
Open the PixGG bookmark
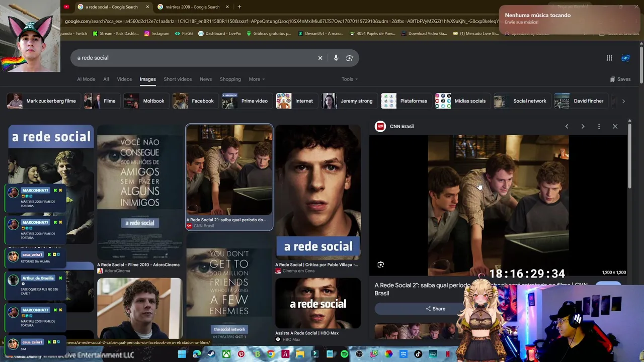coord(184,34)
